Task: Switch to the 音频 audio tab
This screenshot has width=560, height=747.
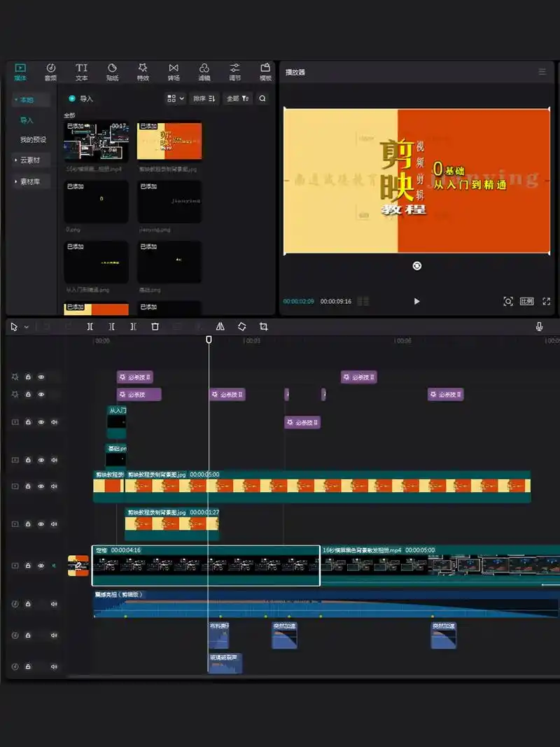Action: tap(50, 71)
